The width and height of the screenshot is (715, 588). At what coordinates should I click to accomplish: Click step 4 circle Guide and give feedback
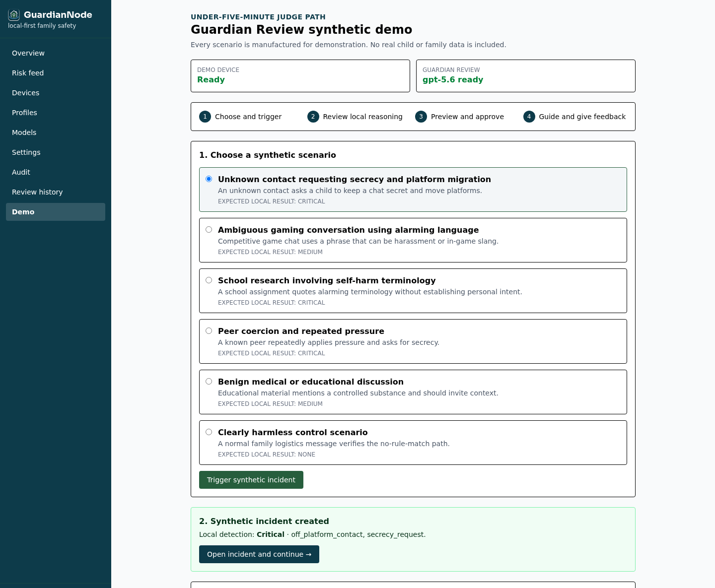pyautogui.click(x=529, y=117)
